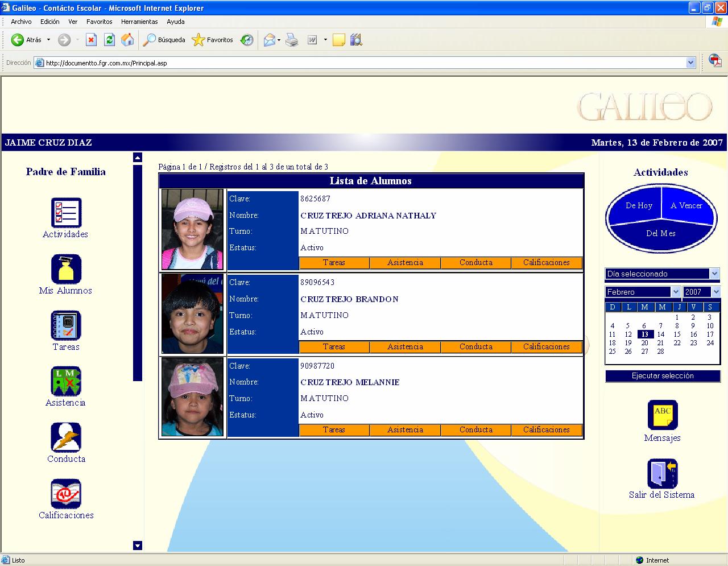728x566 pixels.
Task: Open the Favoritos menu
Action: [100, 22]
